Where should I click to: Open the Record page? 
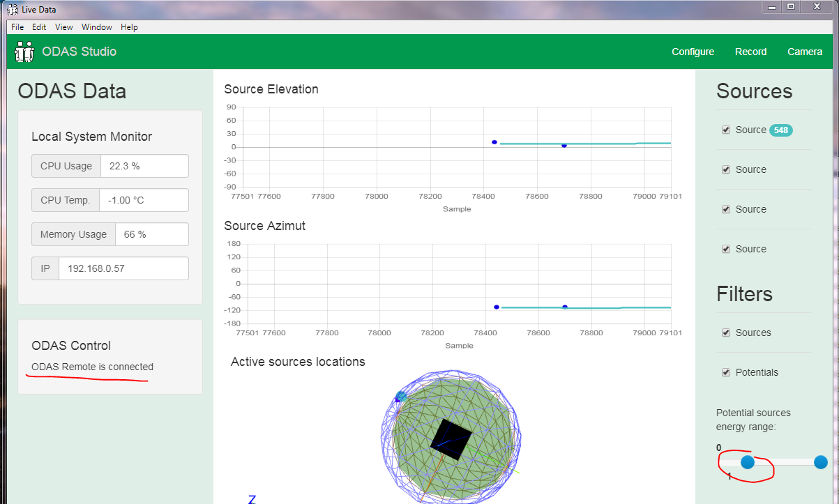click(750, 52)
